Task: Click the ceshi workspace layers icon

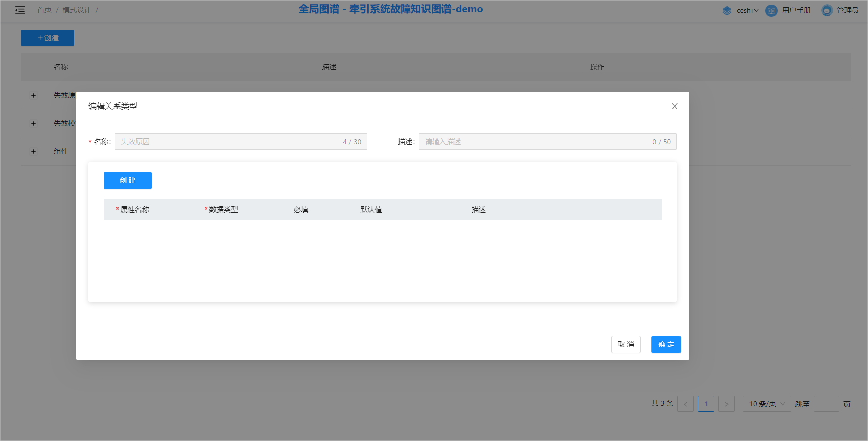Action: point(727,10)
